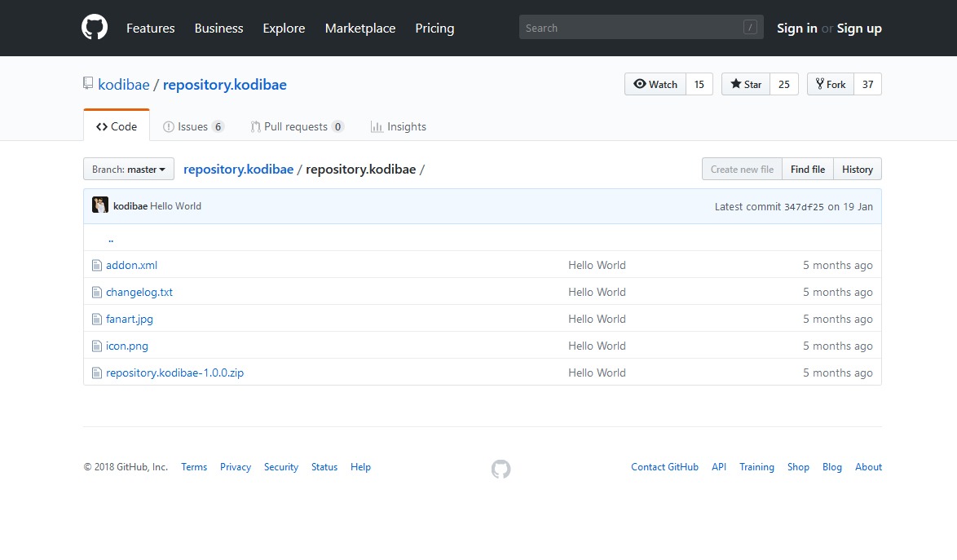Viewport: 957px width, 560px height.
Task: Open commit 347df25 link
Action: click(804, 206)
